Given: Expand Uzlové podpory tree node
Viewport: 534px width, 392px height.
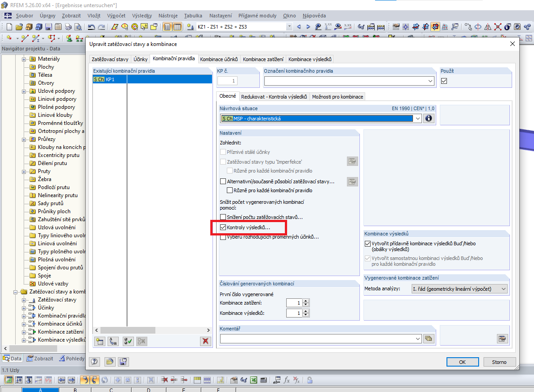Looking at the screenshot, I should (x=24, y=91).
